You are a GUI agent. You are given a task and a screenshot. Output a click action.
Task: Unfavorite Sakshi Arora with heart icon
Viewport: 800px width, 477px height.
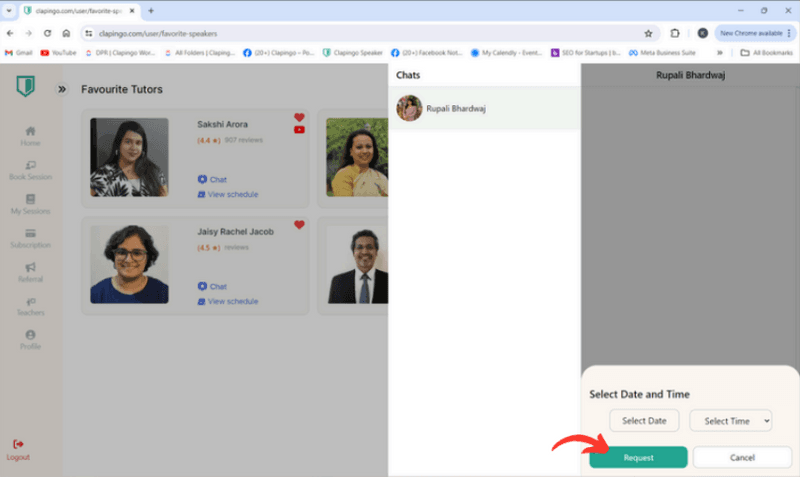[299, 118]
